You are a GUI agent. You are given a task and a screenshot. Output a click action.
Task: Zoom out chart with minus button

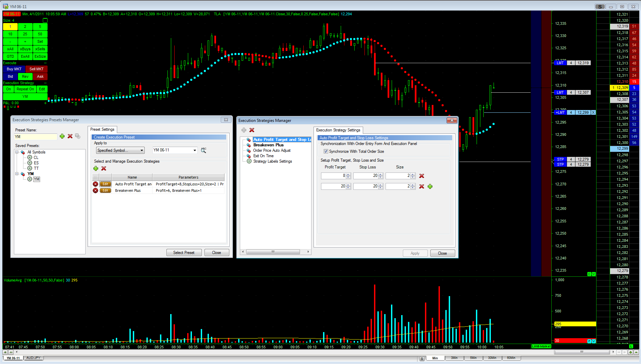pyautogui.click(x=636, y=352)
